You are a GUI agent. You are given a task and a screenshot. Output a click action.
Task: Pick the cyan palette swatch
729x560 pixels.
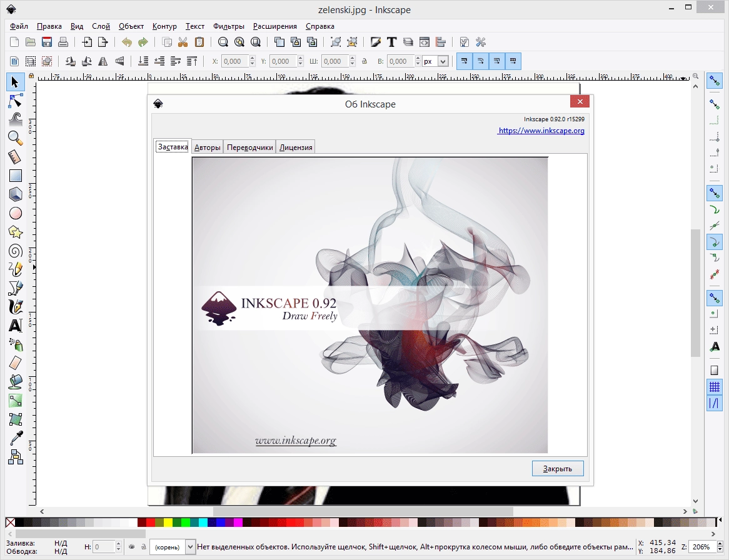pyautogui.click(x=203, y=522)
